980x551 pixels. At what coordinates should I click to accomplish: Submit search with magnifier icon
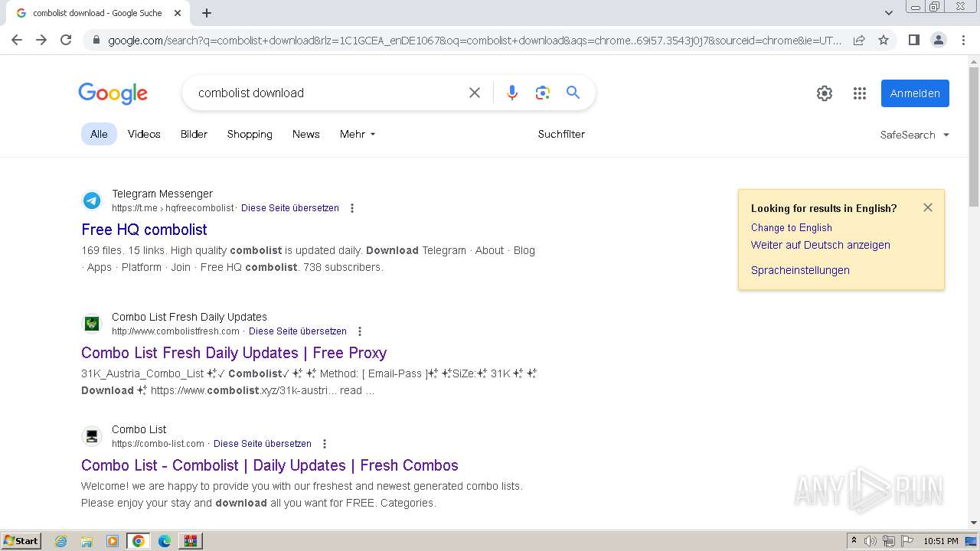[x=573, y=93]
